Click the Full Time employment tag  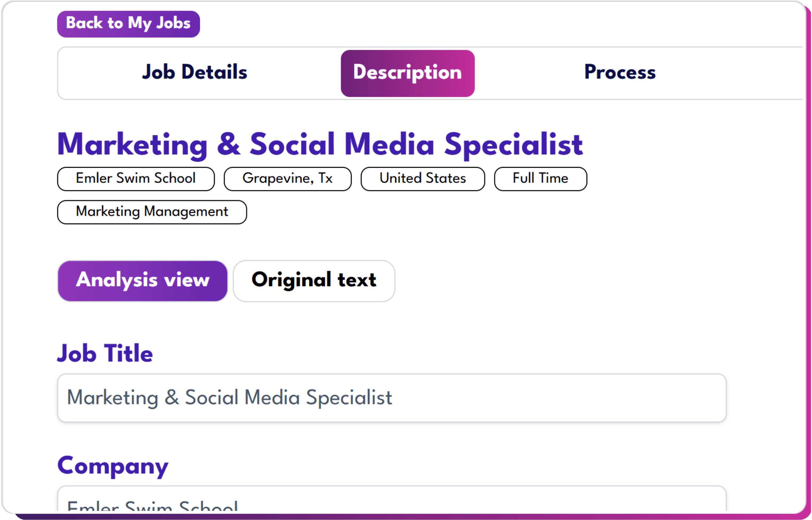point(540,179)
